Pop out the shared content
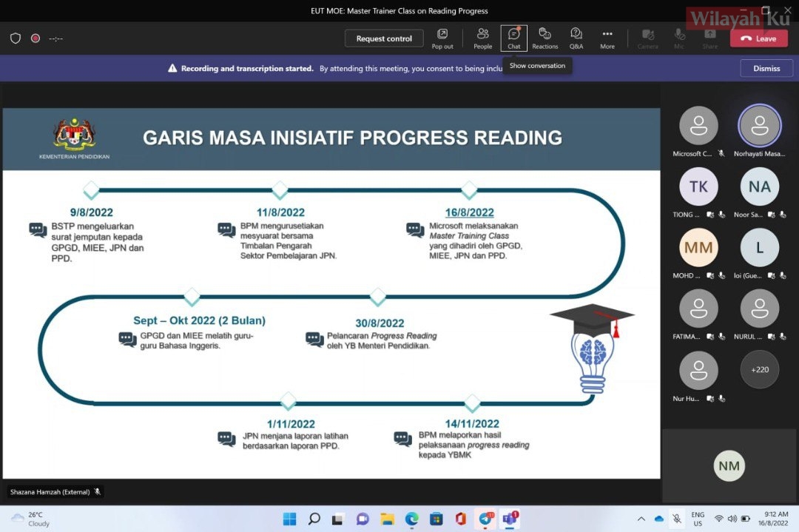The width and height of the screenshot is (799, 532). (442, 38)
